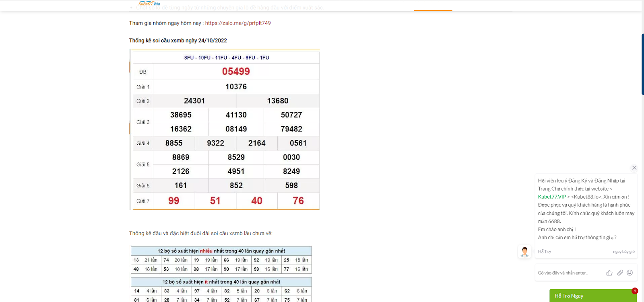Select the 'ngay bây giờ' timestamp in chat
Screen dimensions: 644x302
coord(624,252)
